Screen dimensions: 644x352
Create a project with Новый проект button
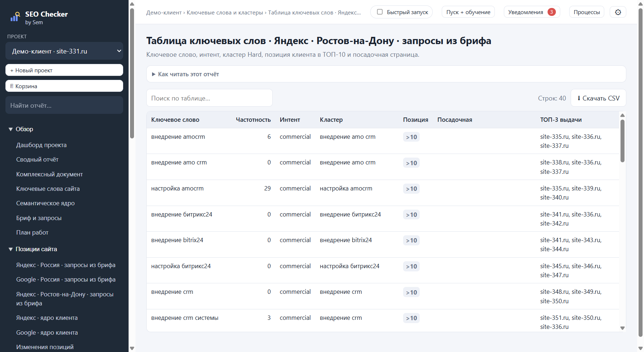[x=64, y=70]
